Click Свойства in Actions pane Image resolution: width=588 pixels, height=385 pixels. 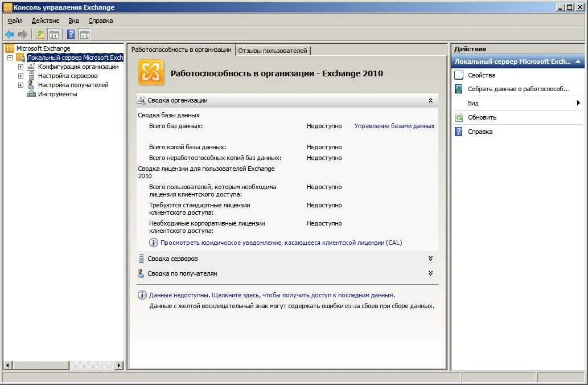482,75
